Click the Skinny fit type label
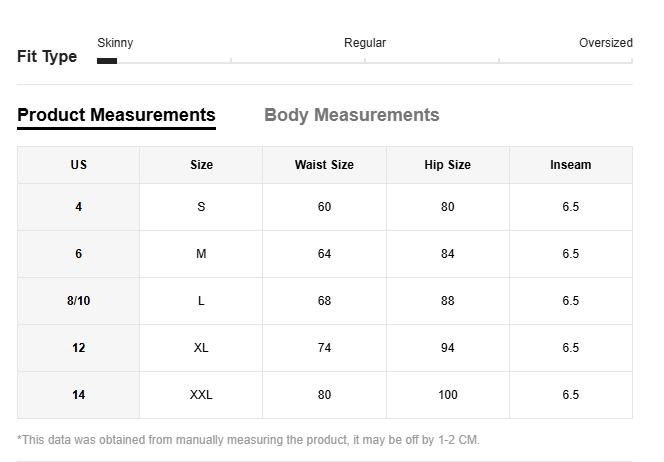The image size is (664, 462). pos(115,43)
